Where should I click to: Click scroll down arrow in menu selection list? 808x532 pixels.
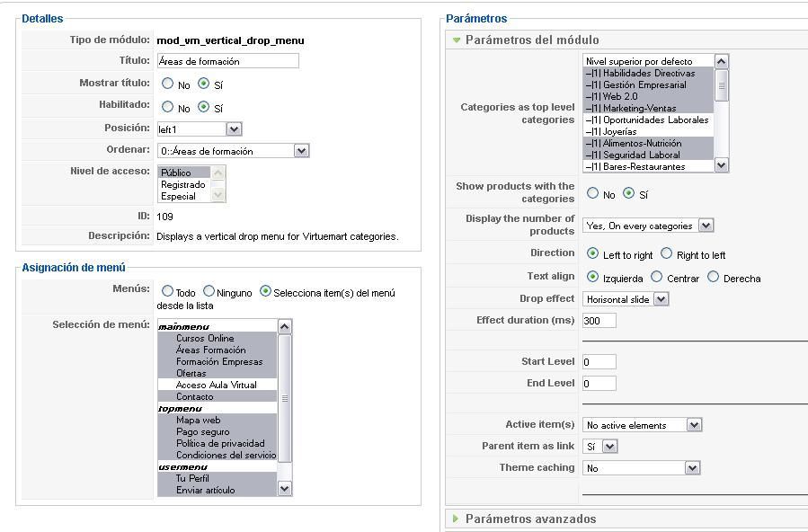[x=284, y=488]
